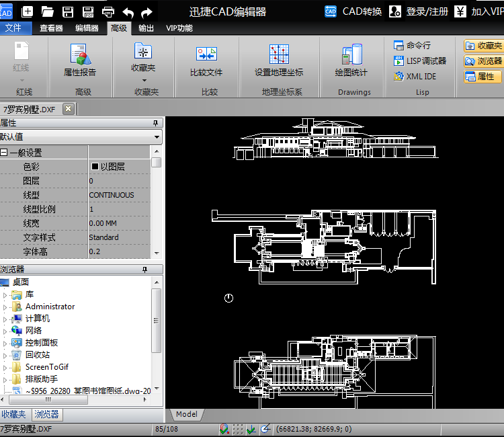Click the 图层 value field showing 0
The width and height of the screenshot is (504, 437).
pos(119,181)
